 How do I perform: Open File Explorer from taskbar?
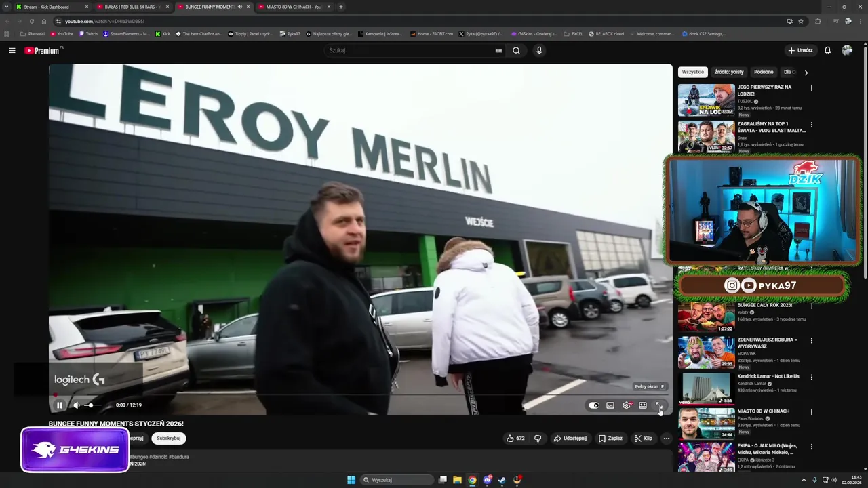click(458, 480)
